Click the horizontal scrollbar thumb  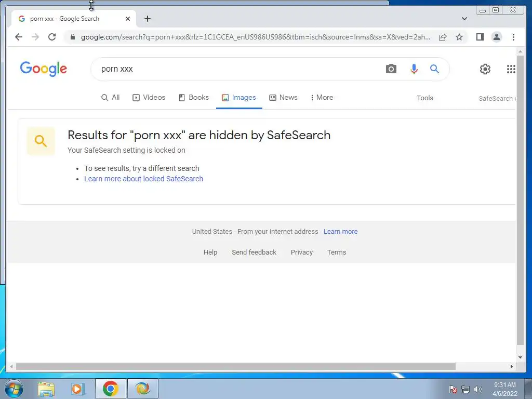tap(236, 366)
